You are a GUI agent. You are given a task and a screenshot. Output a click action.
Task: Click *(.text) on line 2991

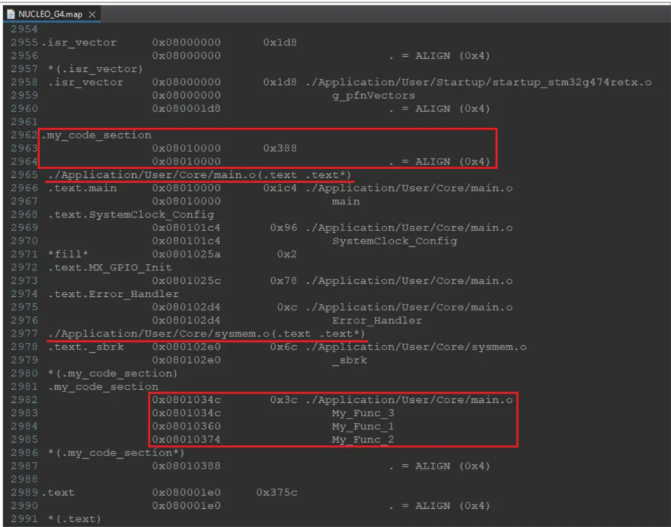click(x=75, y=519)
